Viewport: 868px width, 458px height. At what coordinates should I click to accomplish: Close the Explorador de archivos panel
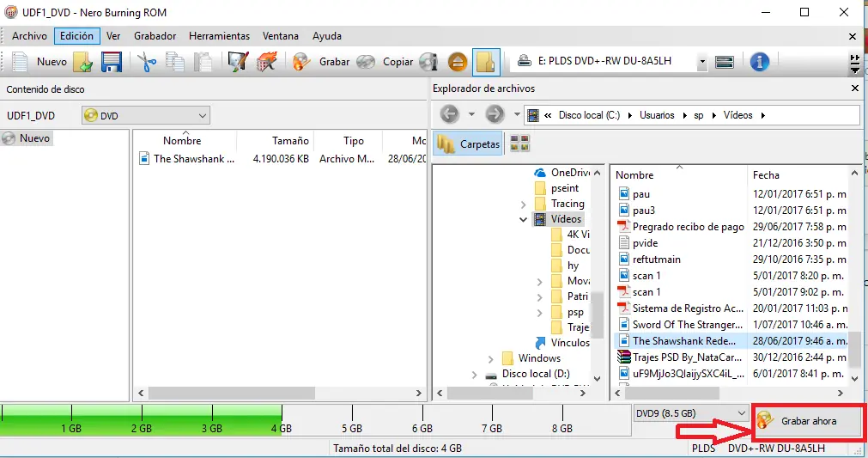click(855, 88)
